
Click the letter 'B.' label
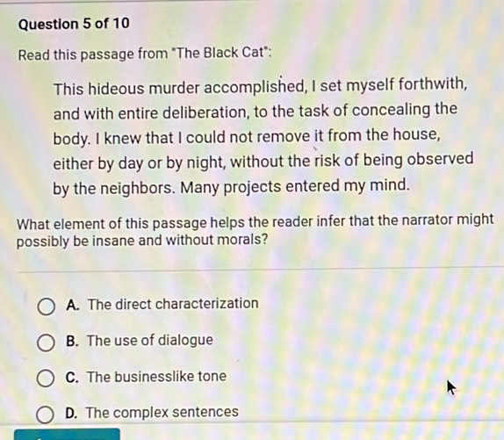pyautogui.click(x=72, y=341)
